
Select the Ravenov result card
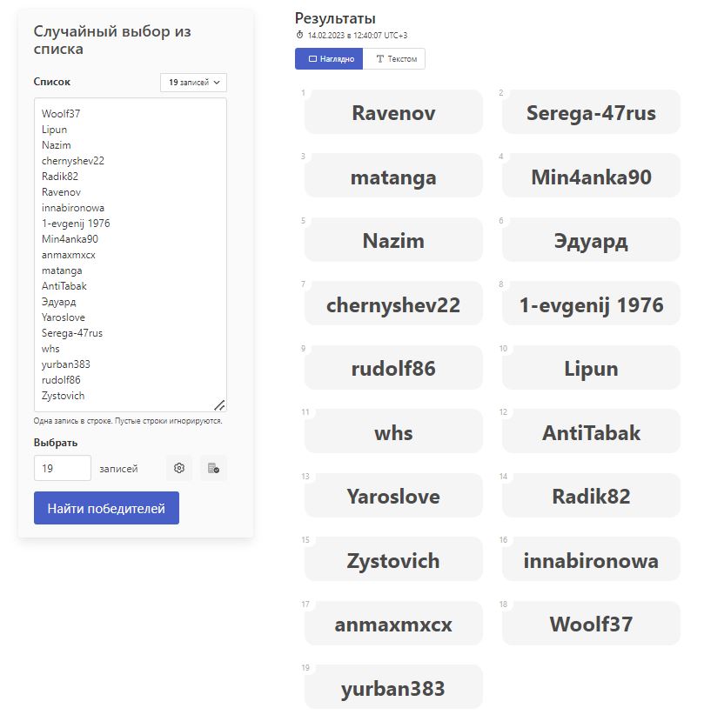point(393,113)
